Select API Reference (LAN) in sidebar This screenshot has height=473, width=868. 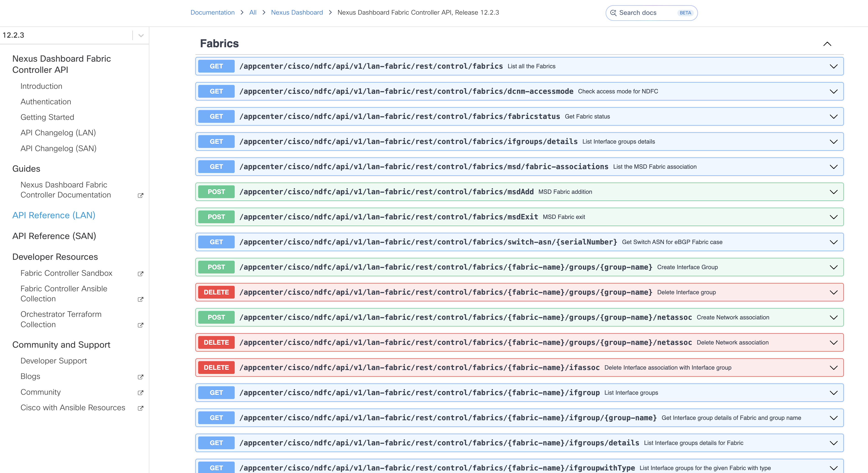coord(54,215)
